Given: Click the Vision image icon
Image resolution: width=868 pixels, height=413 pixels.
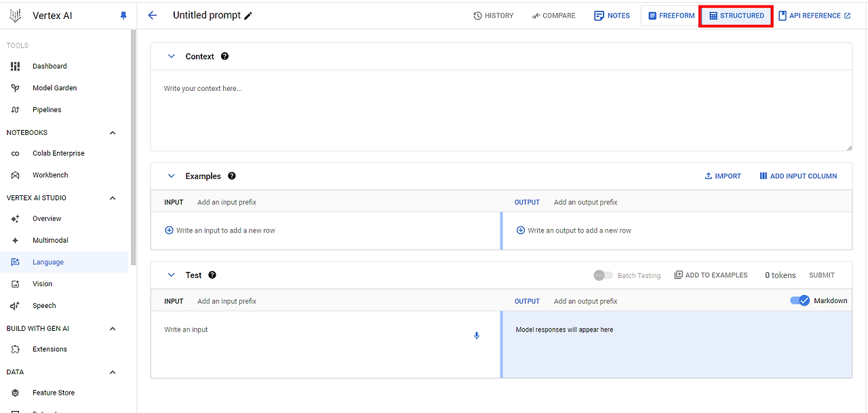Looking at the screenshot, I should point(16,283).
